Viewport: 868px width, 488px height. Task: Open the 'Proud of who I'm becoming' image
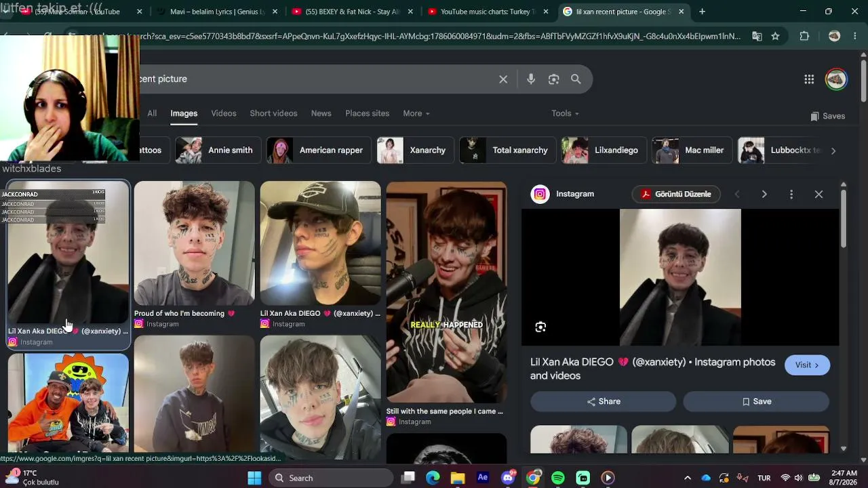(194, 243)
